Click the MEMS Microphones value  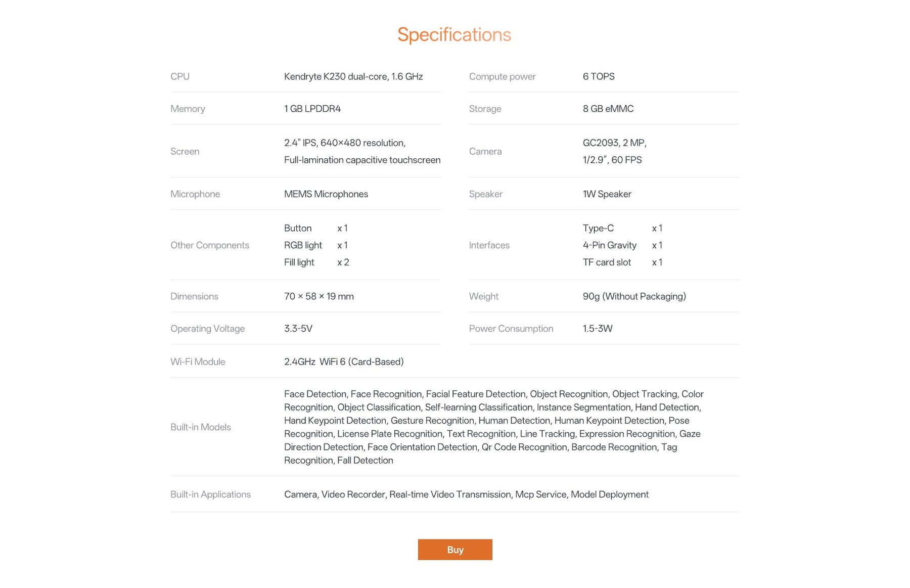coord(326,194)
